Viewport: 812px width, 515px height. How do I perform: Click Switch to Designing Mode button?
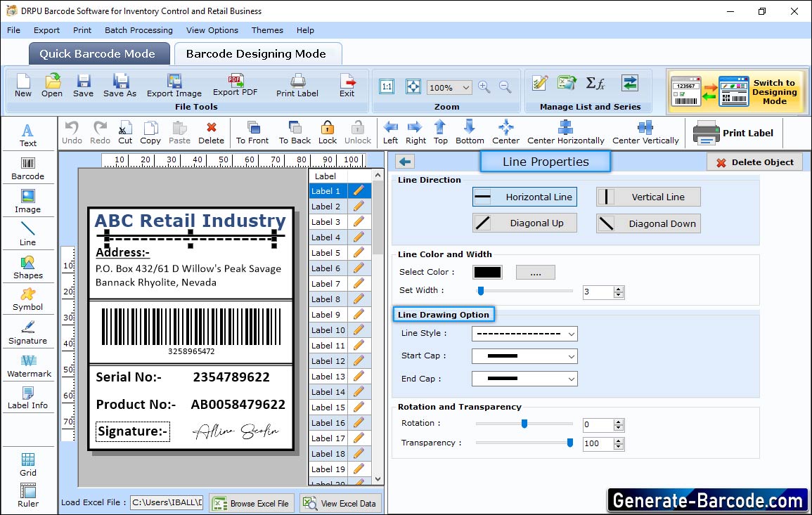click(x=737, y=91)
